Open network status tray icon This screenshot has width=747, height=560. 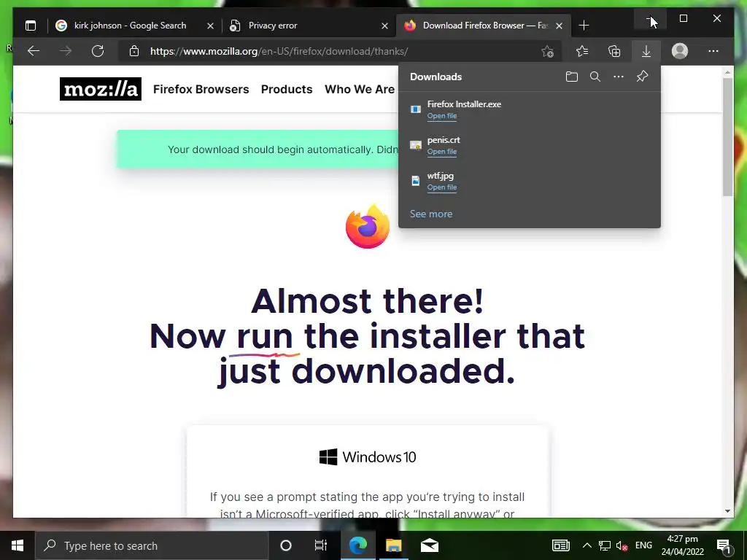click(x=605, y=545)
